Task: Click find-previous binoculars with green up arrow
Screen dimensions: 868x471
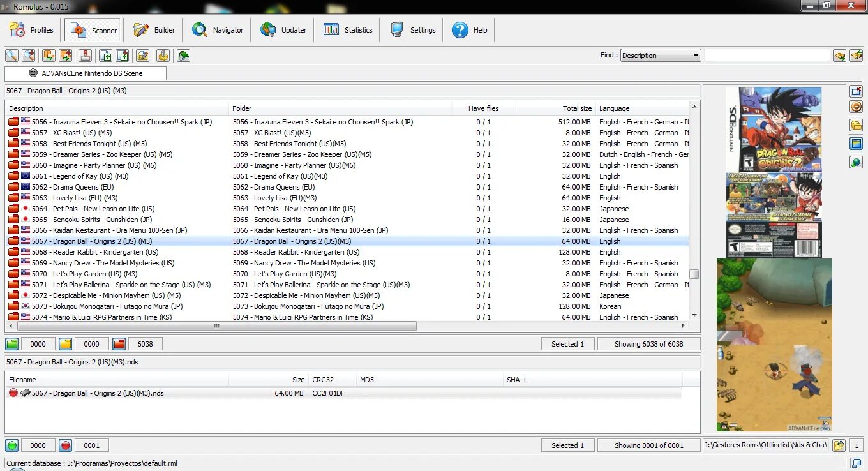Action: 857,56
